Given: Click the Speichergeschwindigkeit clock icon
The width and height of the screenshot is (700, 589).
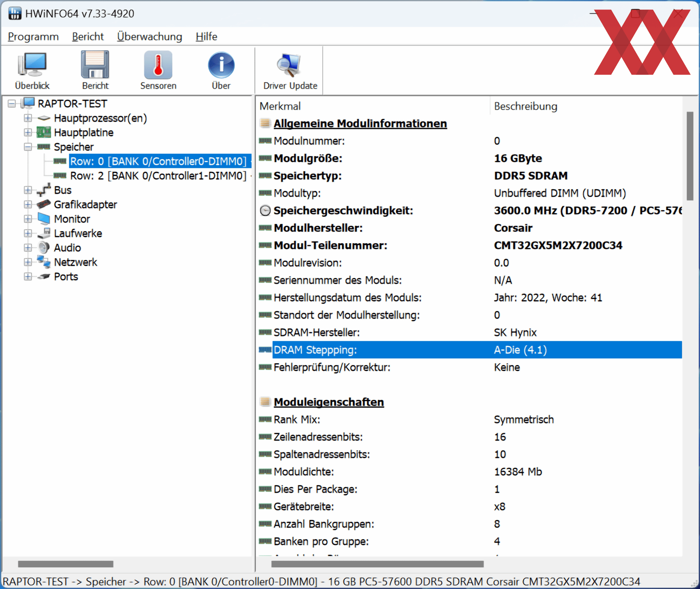Looking at the screenshot, I should pyautogui.click(x=265, y=210).
